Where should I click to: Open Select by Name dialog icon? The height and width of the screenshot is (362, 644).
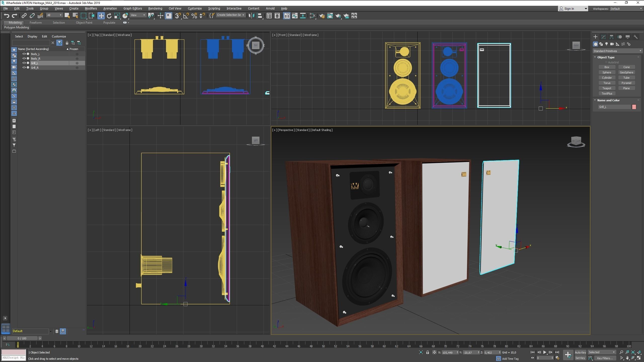[75, 16]
